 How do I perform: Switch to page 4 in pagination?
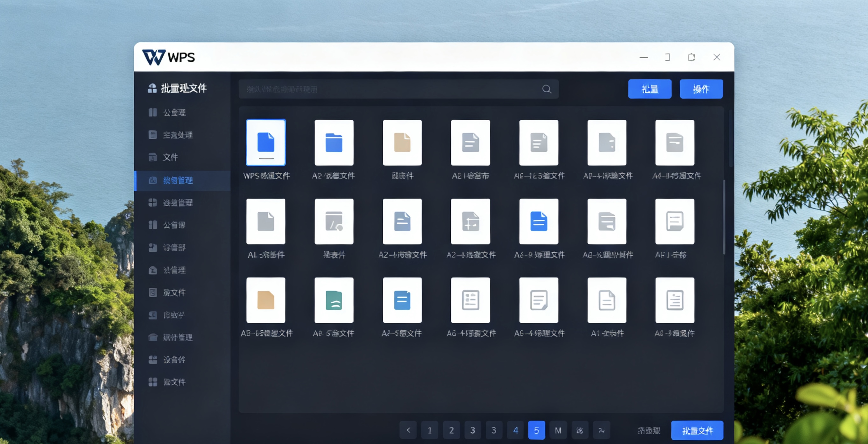click(x=515, y=430)
